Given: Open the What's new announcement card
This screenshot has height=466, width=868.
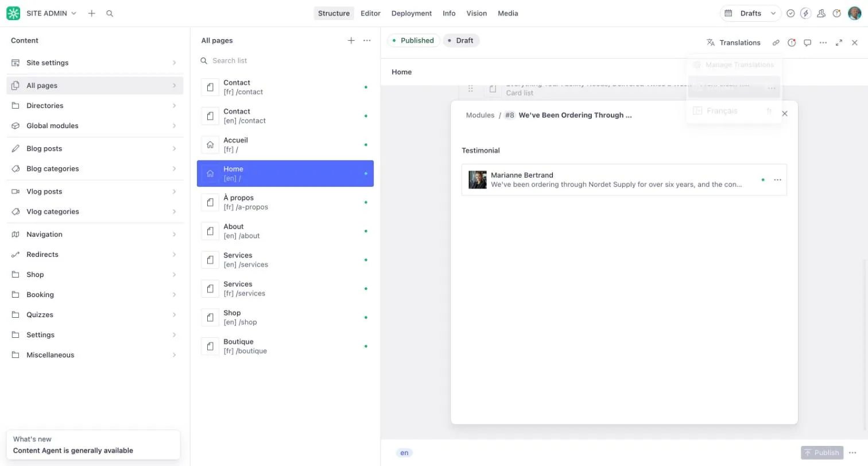Looking at the screenshot, I should point(93,445).
